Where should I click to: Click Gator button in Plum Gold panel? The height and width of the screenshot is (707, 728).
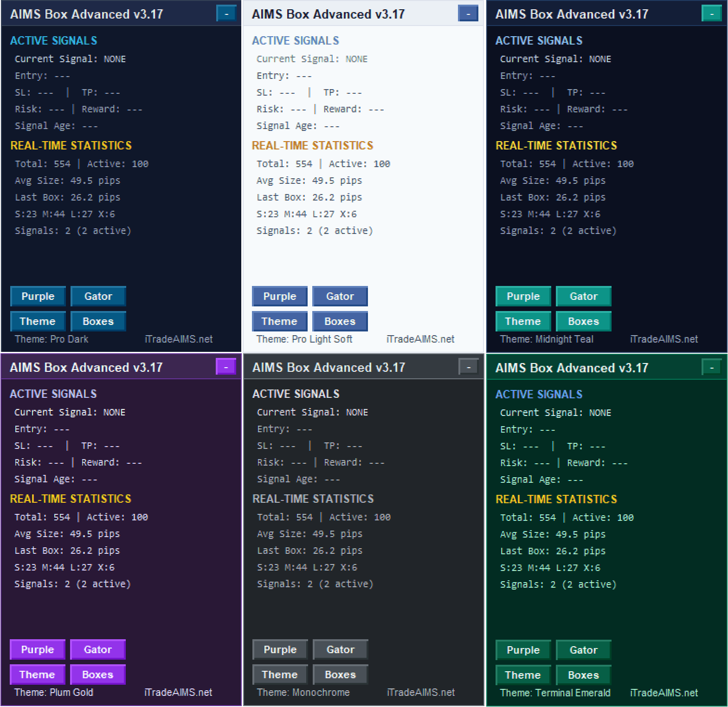pos(98,649)
